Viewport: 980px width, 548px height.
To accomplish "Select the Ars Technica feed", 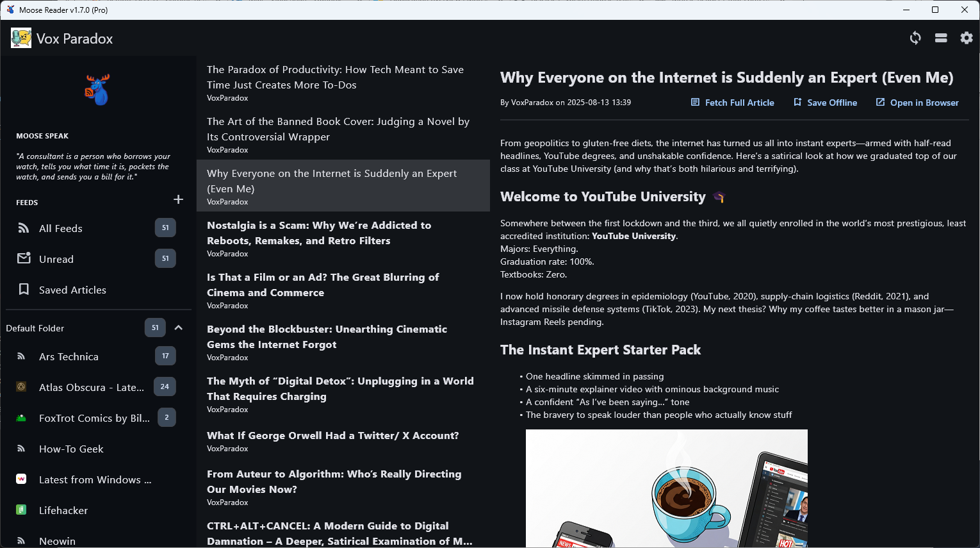I will (x=69, y=356).
